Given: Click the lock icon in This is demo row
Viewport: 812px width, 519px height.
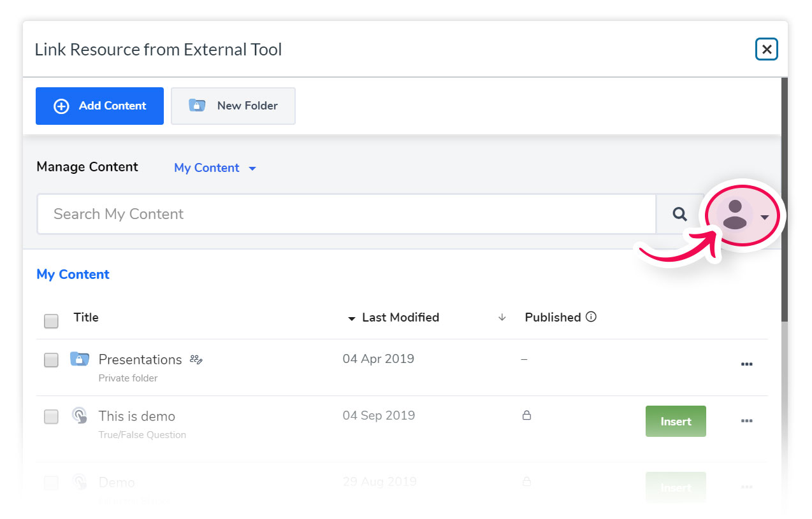Looking at the screenshot, I should click(x=526, y=416).
